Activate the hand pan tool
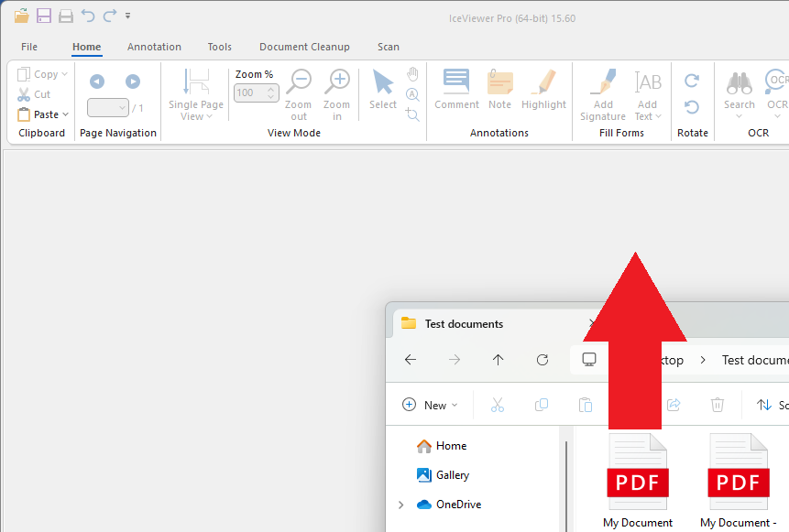This screenshot has width=789, height=532. 412,74
